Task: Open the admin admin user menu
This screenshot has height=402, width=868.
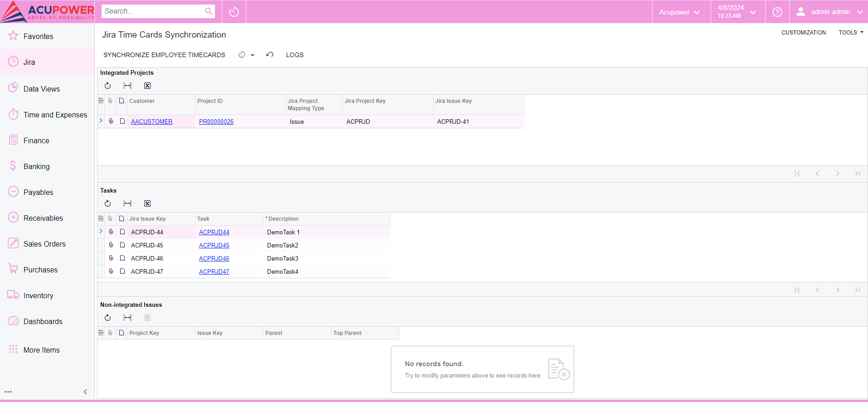Action: pos(829,12)
